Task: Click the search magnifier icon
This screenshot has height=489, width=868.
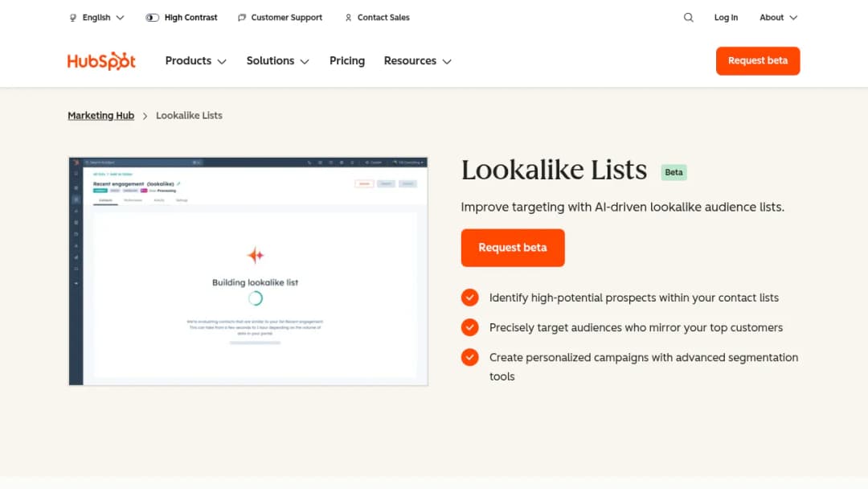Action: point(688,18)
